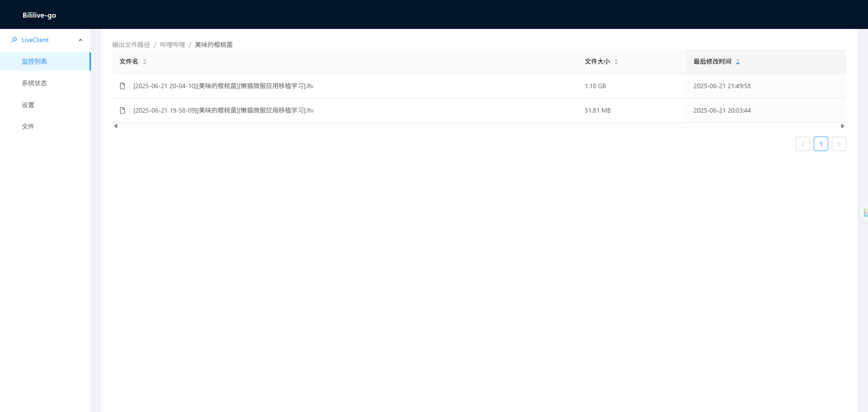Click the left horizontal scrollbar arrow
The width and height of the screenshot is (868, 412).
[x=116, y=126]
